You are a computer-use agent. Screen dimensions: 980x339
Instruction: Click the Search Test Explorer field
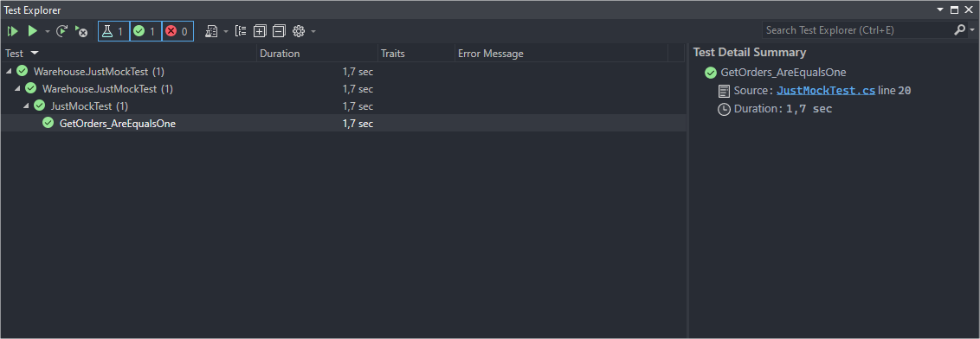[x=856, y=30]
